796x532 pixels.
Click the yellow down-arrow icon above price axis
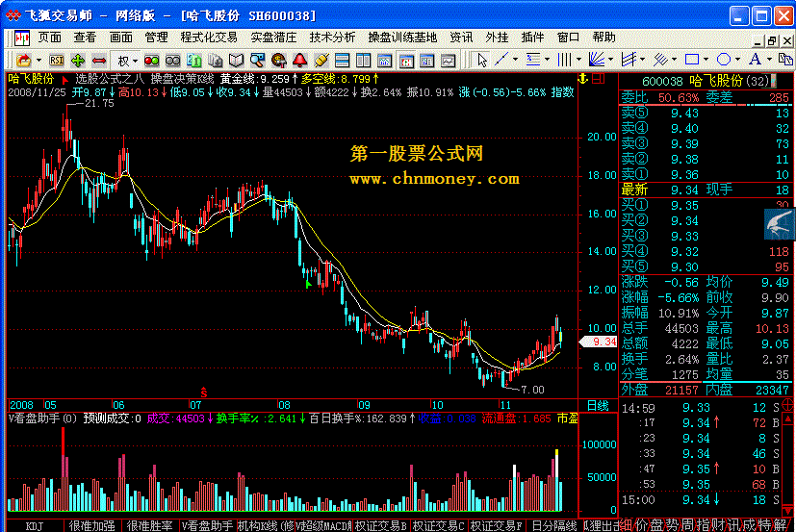pyautogui.click(x=582, y=79)
